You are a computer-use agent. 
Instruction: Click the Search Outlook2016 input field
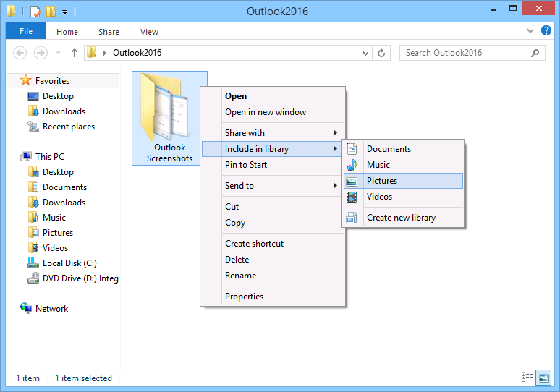[463, 53]
